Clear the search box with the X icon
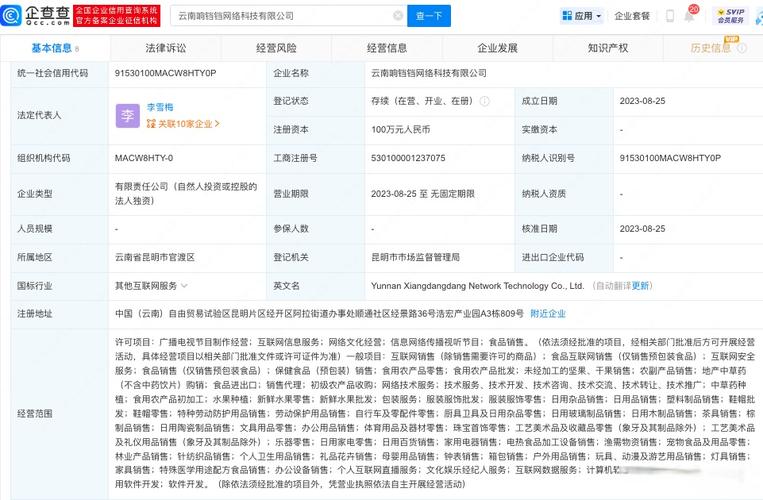The image size is (763, 500). click(398, 16)
